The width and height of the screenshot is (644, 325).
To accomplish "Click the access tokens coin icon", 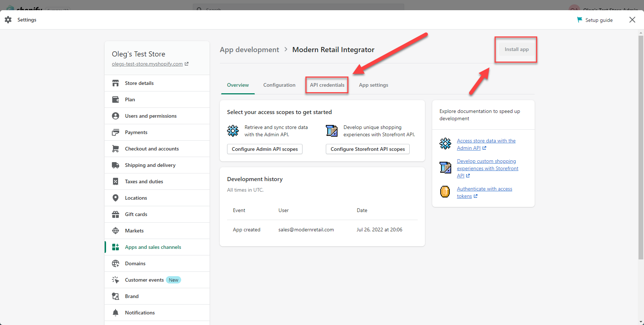I will coord(445,192).
